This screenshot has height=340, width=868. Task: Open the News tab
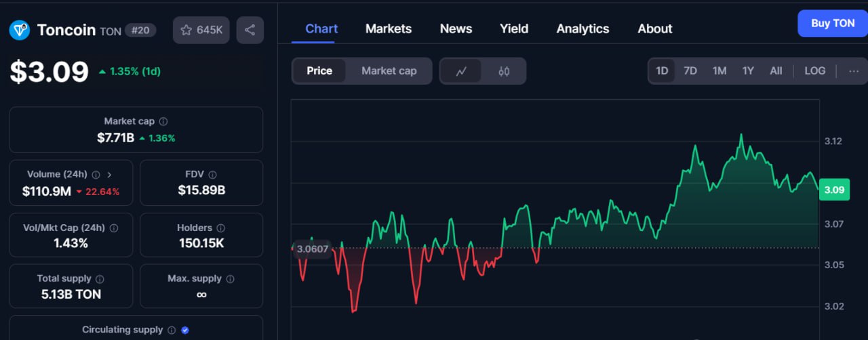456,28
